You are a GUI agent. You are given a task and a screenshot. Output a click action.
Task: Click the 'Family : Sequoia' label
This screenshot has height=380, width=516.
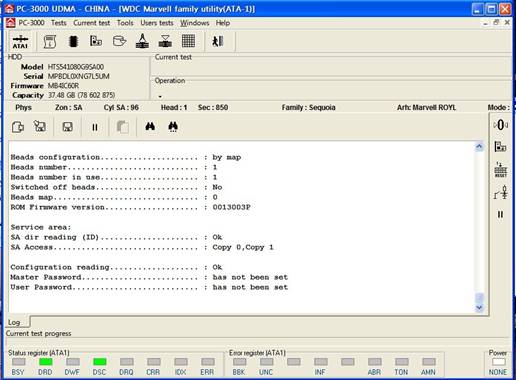tap(308, 108)
